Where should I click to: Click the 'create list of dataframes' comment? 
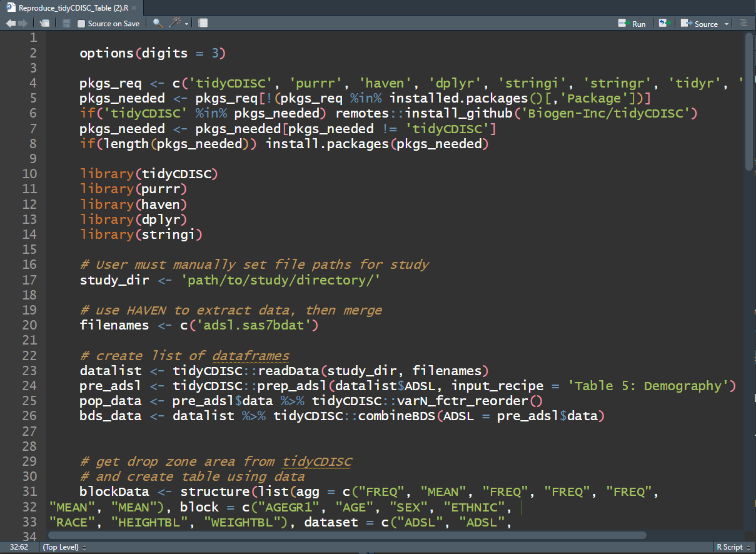184,356
